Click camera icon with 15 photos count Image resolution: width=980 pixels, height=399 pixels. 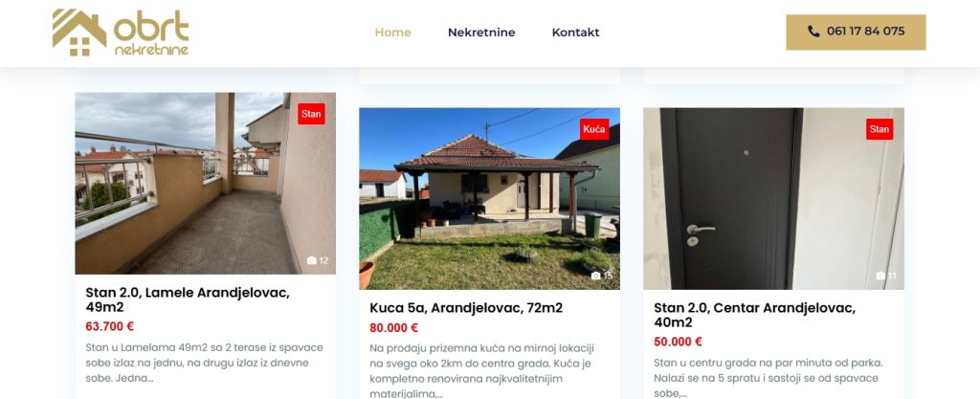[595, 276]
